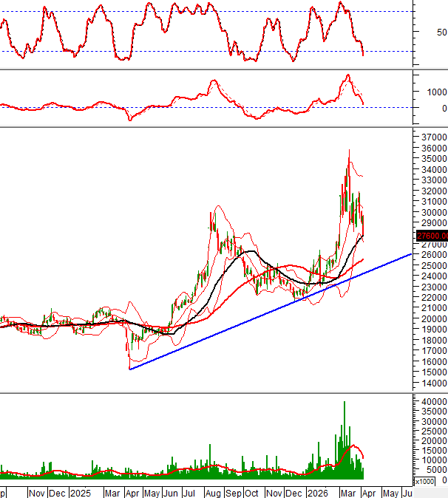This screenshot has height=498, width=448.
Task: Click the 50 level label on top oscillator
Action: coord(441,33)
